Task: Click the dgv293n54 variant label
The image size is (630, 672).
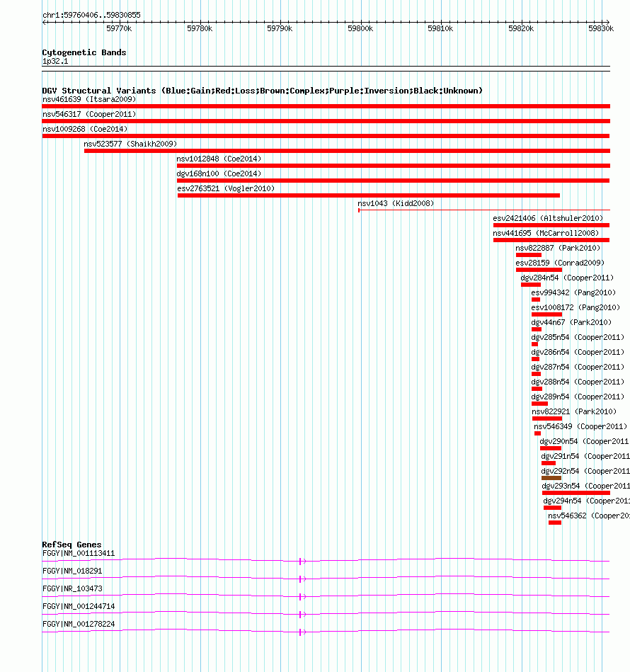Action: (x=585, y=486)
